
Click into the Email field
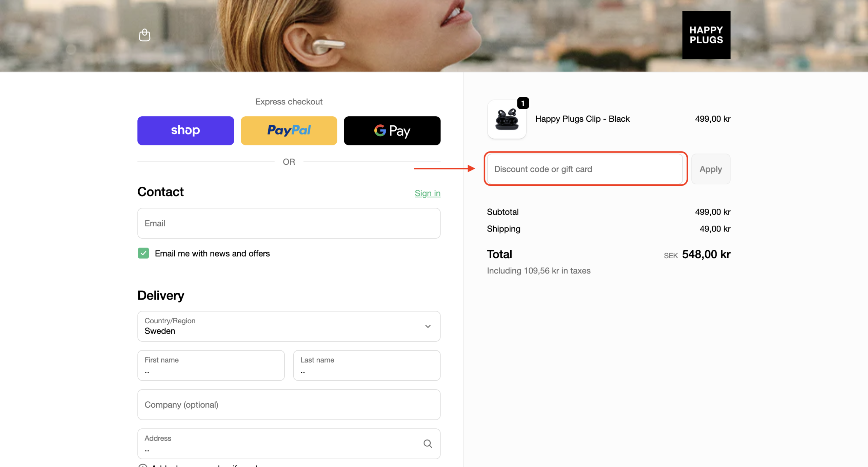coord(289,223)
